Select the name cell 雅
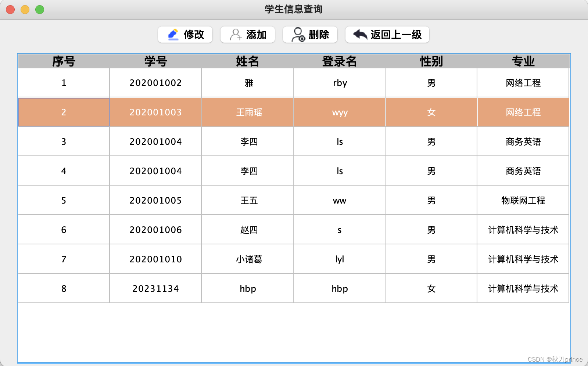 point(248,83)
